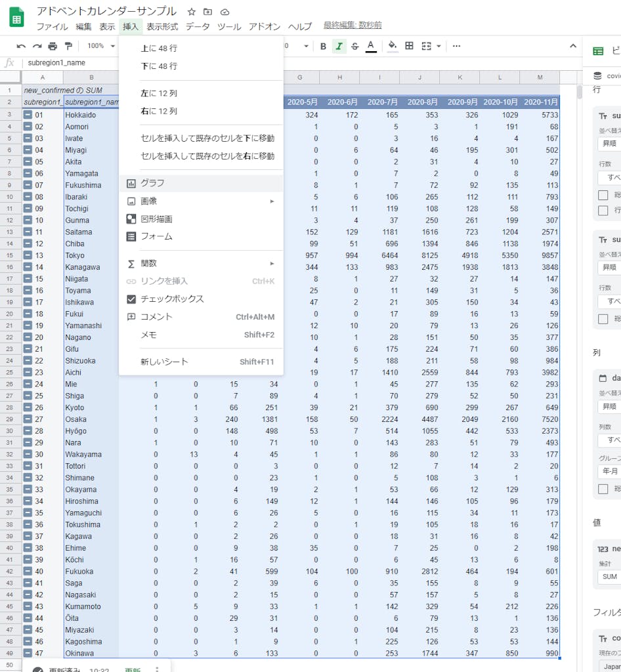Click the move-to-folder icon beside the title

tap(208, 12)
